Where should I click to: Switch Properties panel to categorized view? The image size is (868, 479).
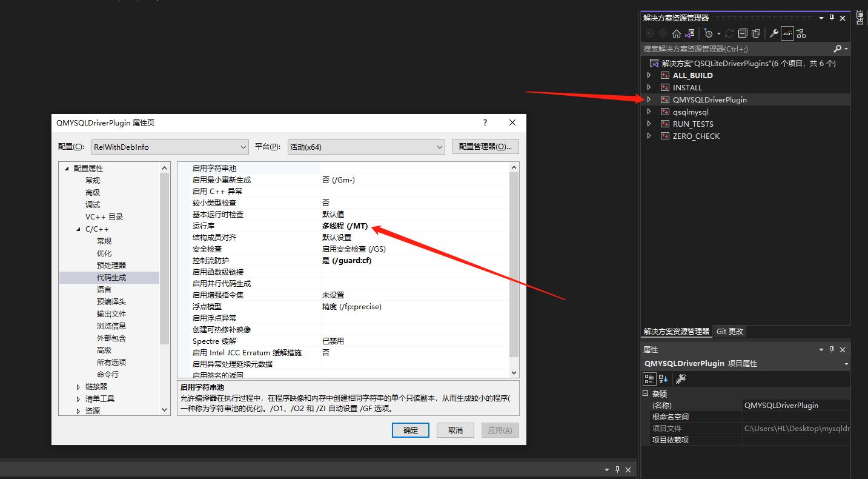click(x=649, y=378)
